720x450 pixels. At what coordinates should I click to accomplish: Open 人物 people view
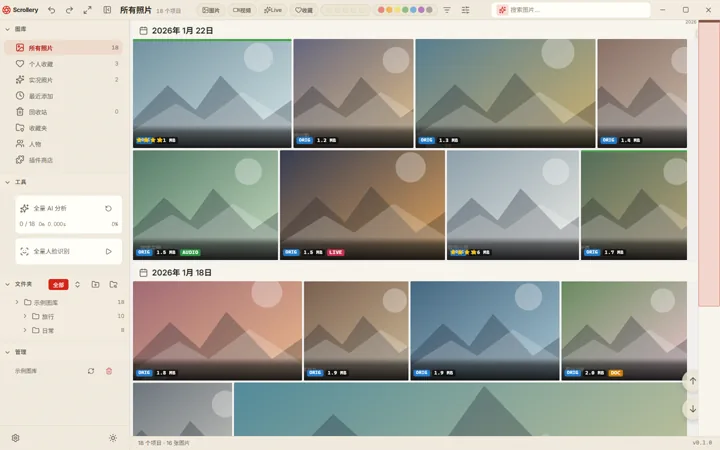pyautogui.click(x=63, y=144)
